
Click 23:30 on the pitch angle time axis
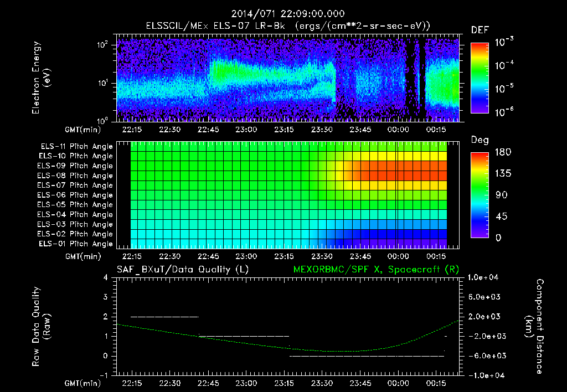(x=322, y=256)
